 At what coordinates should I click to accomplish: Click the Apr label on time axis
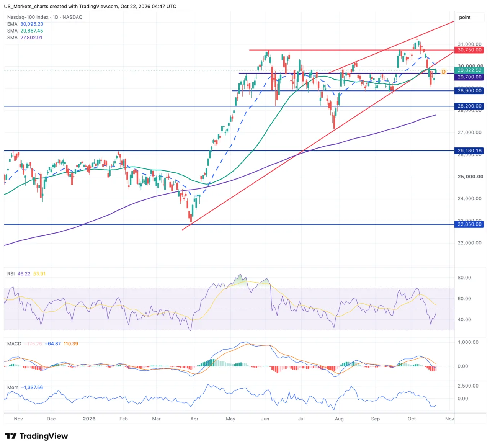point(194,419)
